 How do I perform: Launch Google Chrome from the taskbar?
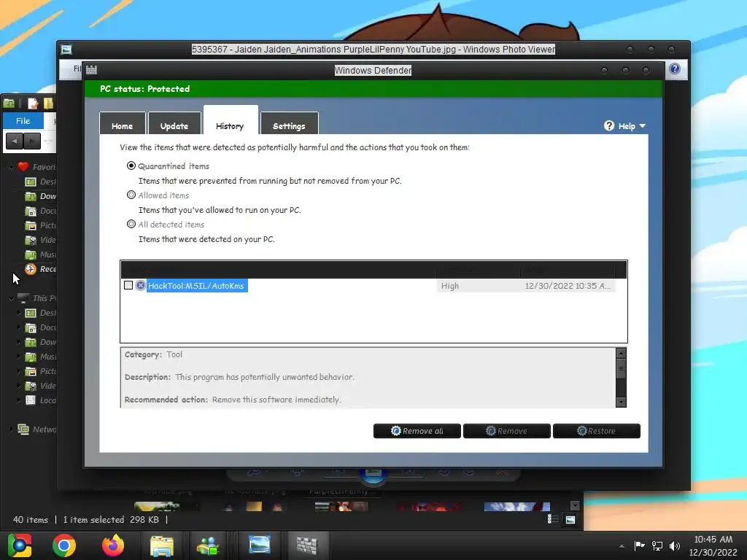(64, 545)
